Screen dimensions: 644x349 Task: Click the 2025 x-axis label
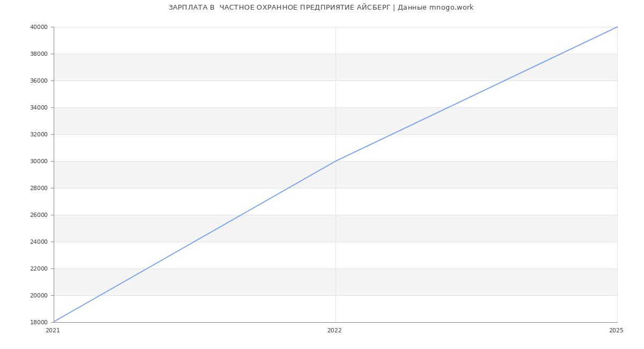click(x=616, y=330)
